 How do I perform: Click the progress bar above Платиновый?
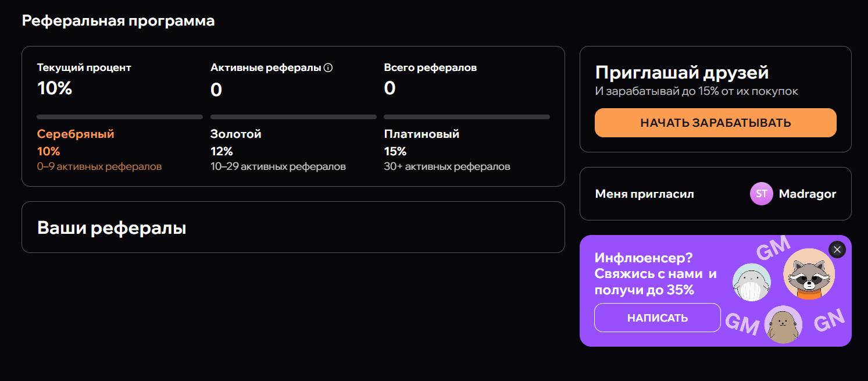[466, 117]
